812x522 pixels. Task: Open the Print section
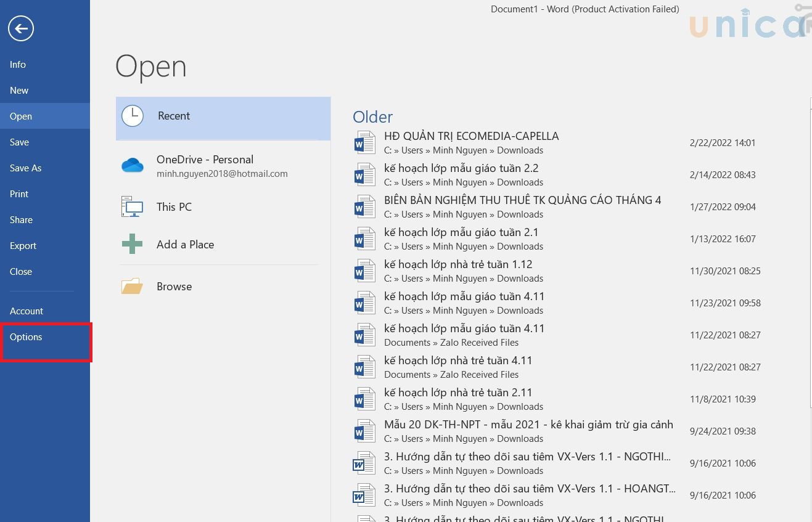point(19,194)
